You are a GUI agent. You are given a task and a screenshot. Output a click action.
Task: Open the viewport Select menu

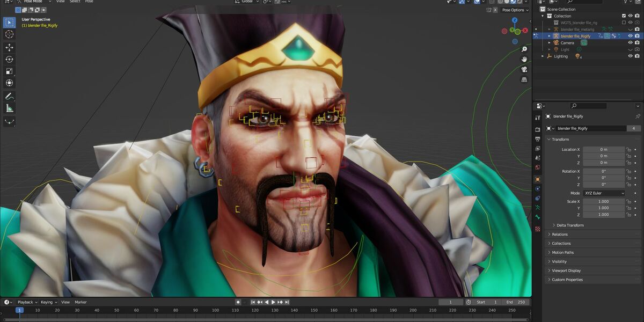tap(75, 2)
